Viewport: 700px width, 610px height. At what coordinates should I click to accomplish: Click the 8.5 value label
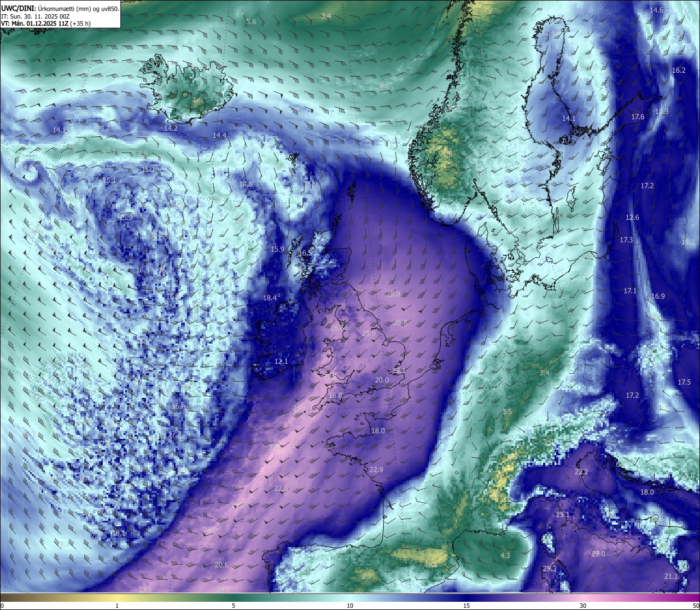point(384,85)
